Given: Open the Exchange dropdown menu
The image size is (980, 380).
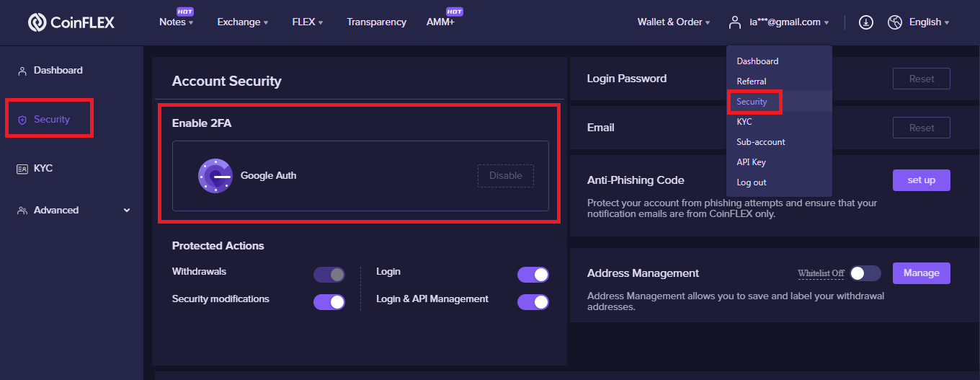Looking at the screenshot, I should click(243, 22).
